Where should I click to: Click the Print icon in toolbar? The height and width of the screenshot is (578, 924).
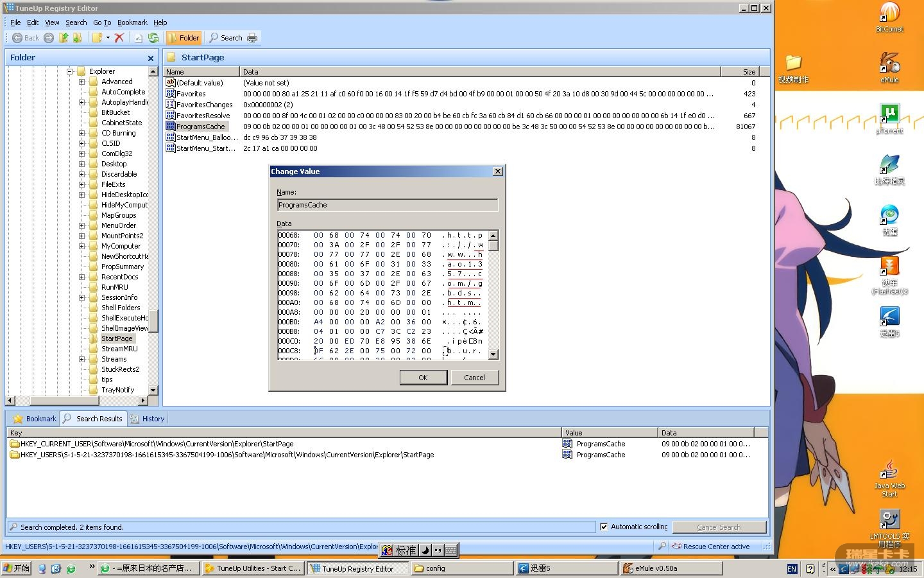252,38
